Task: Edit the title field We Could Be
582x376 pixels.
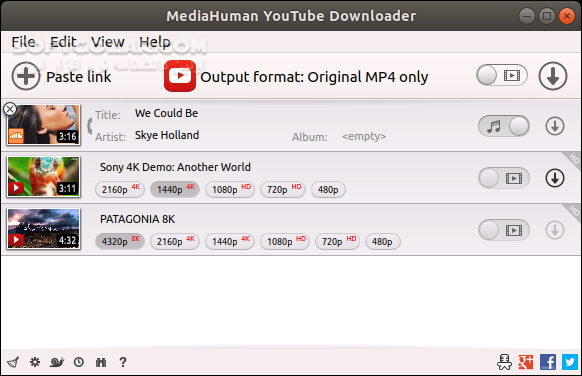Action: [166, 113]
